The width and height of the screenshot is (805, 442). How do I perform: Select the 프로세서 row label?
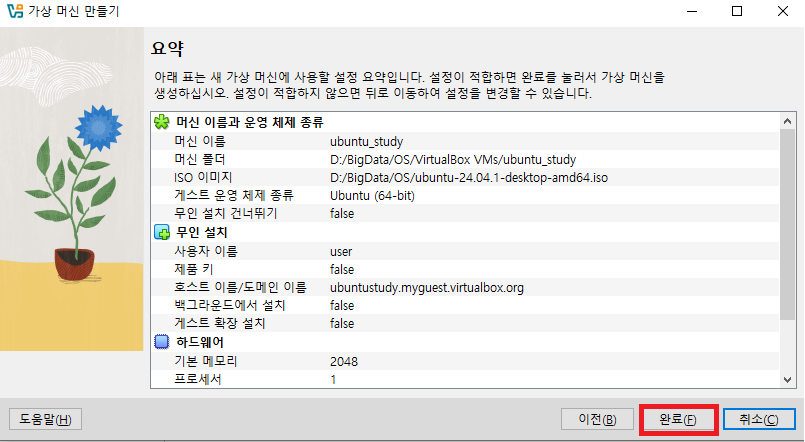[198, 379]
